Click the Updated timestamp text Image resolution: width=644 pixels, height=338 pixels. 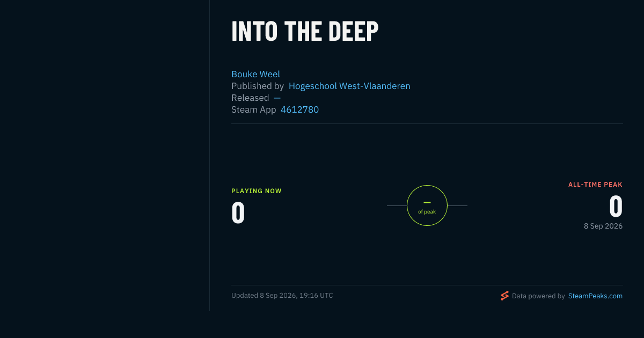click(x=282, y=296)
